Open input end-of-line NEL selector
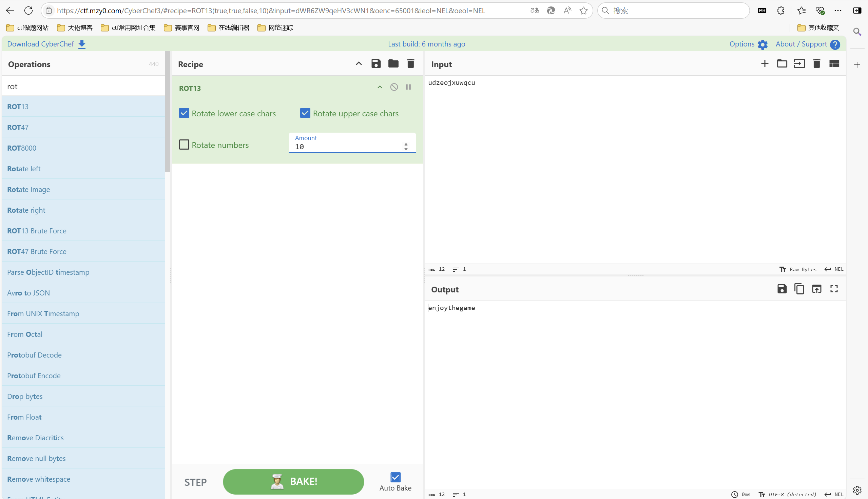This screenshot has height=499, width=868. tap(834, 269)
